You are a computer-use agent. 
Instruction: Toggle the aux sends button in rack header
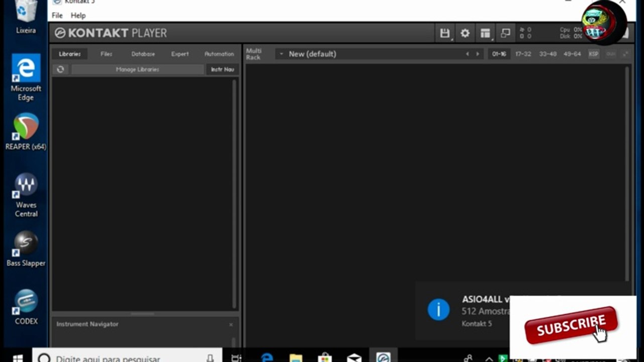pos(611,54)
